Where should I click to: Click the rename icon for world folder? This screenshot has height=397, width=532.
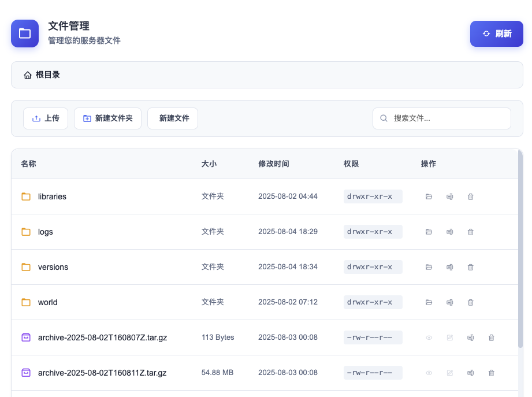pyautogui.click(x=449, y=302)
